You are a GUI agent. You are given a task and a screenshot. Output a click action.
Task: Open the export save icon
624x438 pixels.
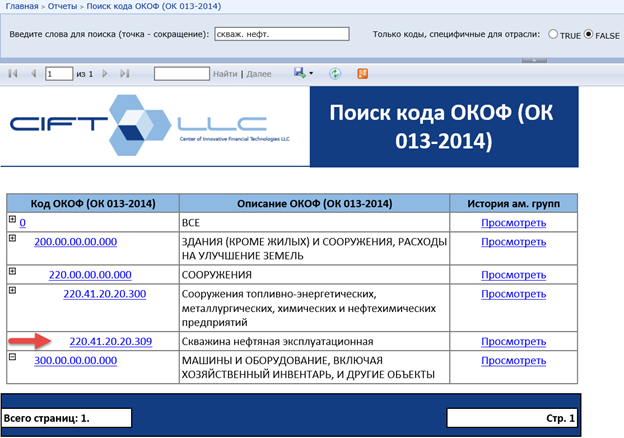(x=299, y=73)
